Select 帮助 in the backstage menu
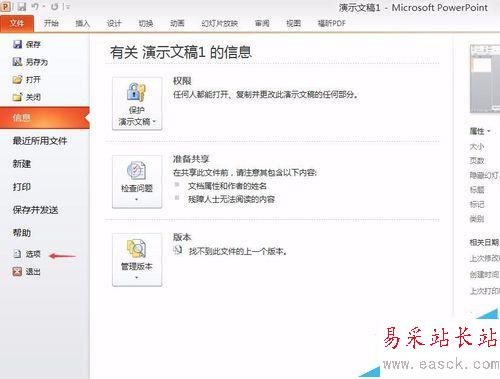The image size is (500, 379). point(22,233)
